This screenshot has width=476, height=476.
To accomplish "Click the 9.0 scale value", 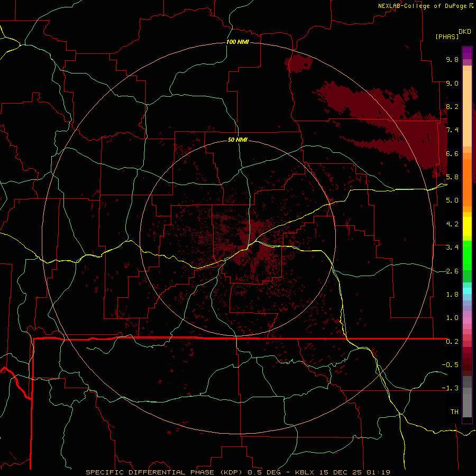I will pyautogui.click(x=452, y=83).
